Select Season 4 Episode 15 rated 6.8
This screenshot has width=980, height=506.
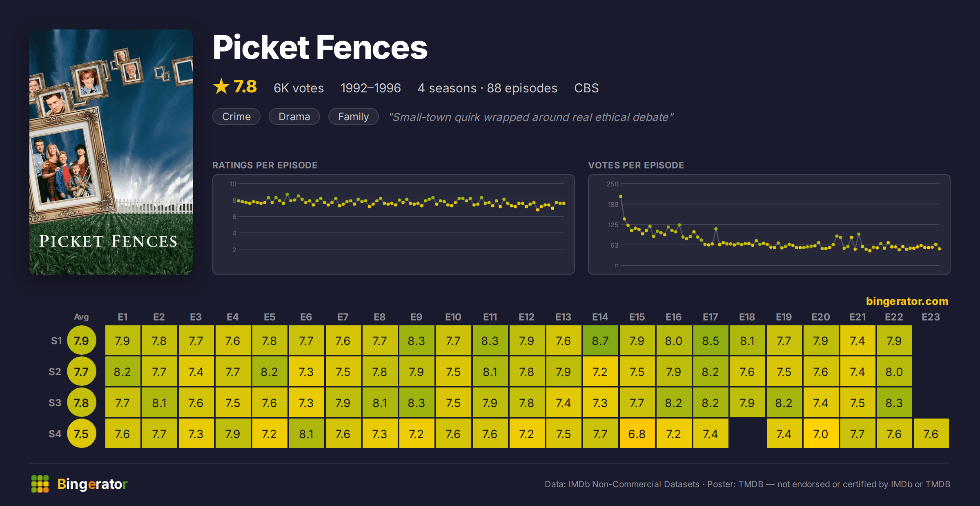click(637, 434)
